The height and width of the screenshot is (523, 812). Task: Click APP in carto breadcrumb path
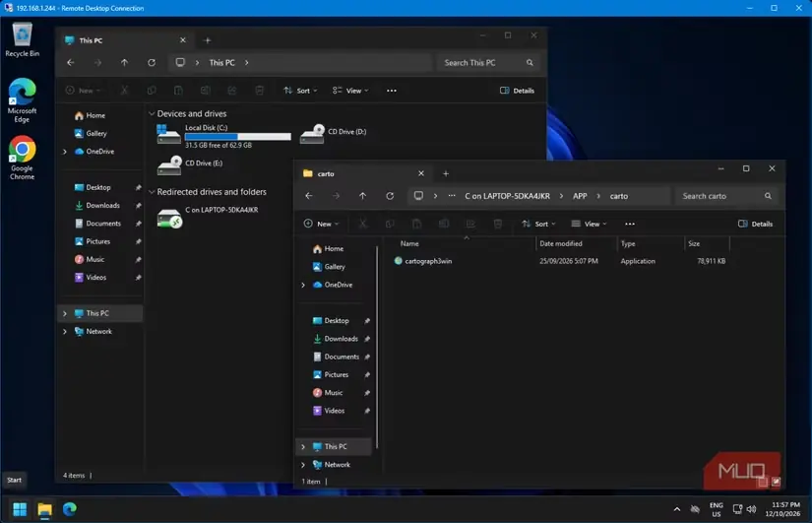click(x=580, y=196)
